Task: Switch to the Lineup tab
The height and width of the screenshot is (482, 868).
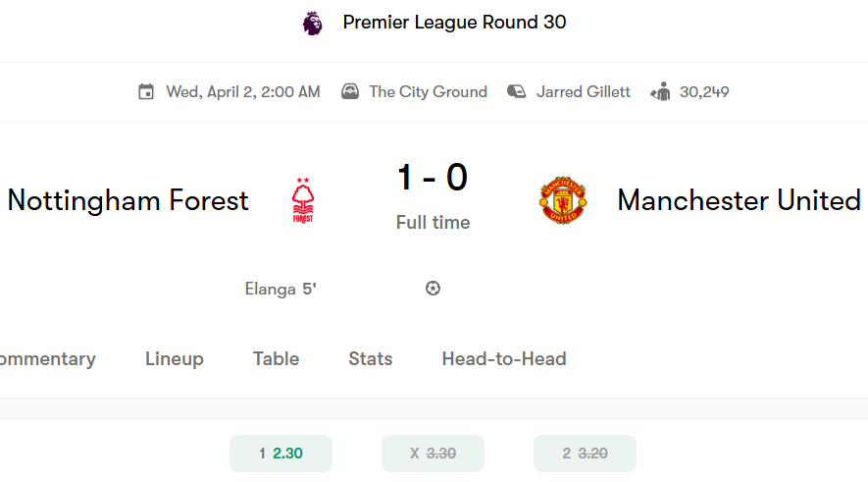Action: tap(175, 359)
